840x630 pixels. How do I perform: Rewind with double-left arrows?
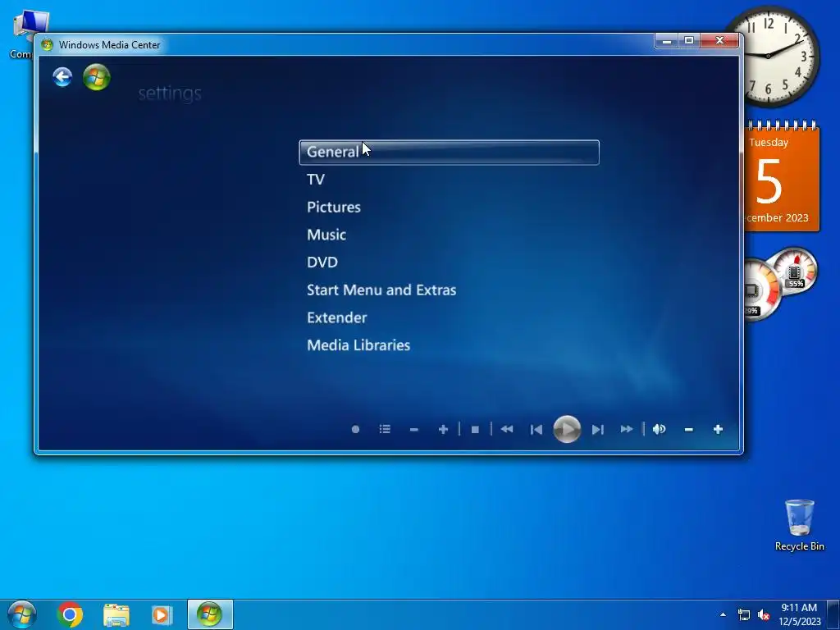[x=507, y=429]
